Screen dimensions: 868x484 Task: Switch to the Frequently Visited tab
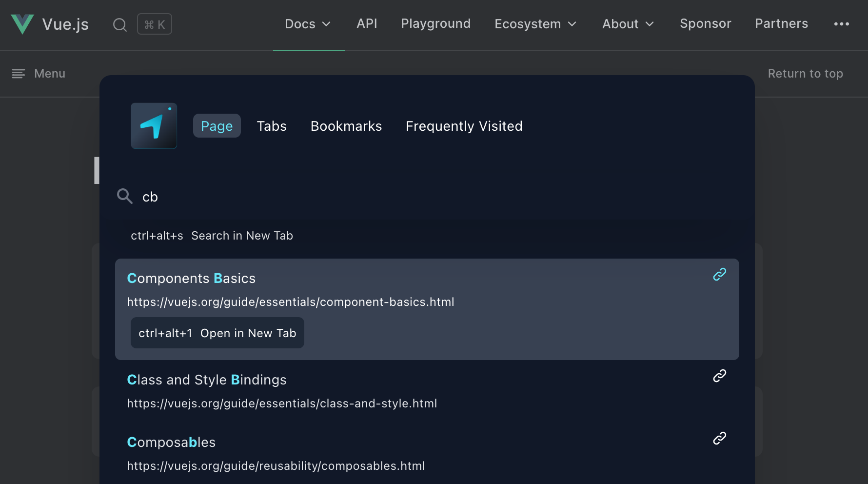click(x=464, y=126)
